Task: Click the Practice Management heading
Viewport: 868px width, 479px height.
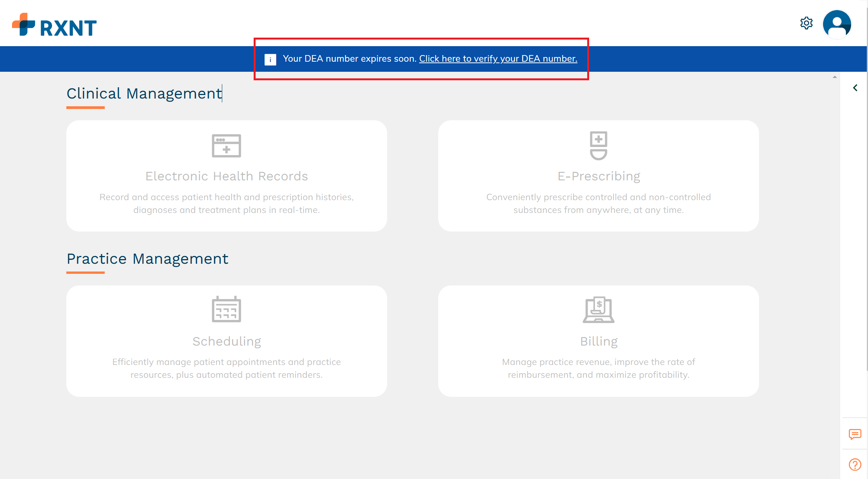Action: click(x=147, y=259)
